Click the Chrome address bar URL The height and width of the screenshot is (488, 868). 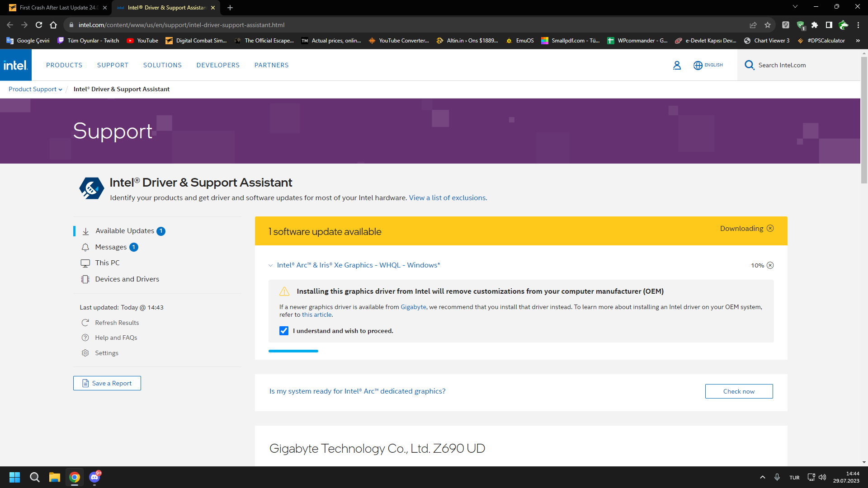pyautogui.click(x=181, y=25)
